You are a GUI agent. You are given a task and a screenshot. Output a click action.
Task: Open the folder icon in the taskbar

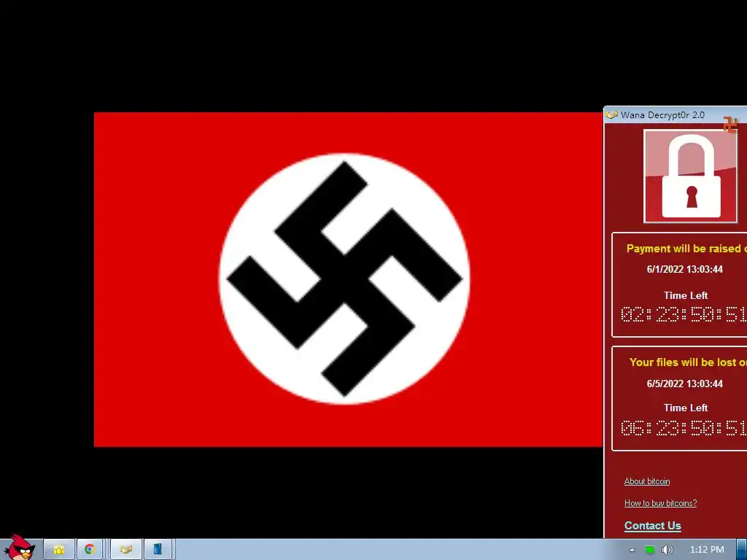pyautogui.click(x=59, y=550)
